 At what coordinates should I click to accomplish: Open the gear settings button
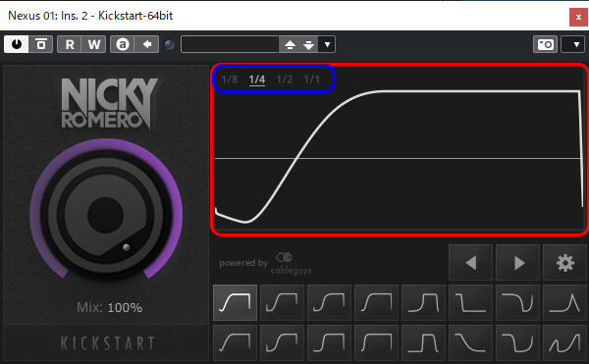point(565,263)
